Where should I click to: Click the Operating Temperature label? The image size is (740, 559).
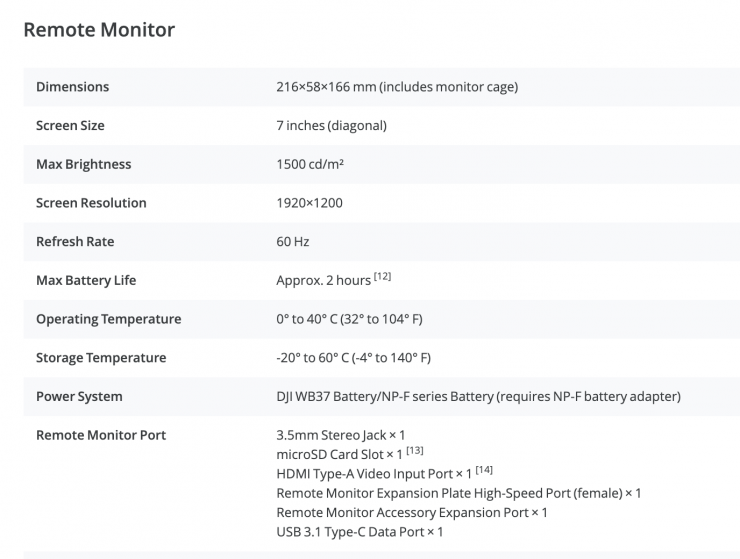tap(108, 319)
